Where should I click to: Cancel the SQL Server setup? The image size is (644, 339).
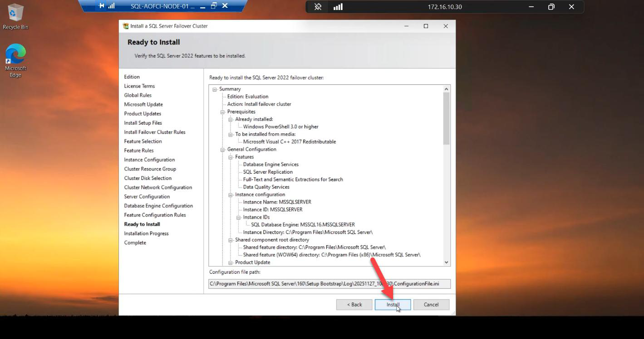coord(431,305)
